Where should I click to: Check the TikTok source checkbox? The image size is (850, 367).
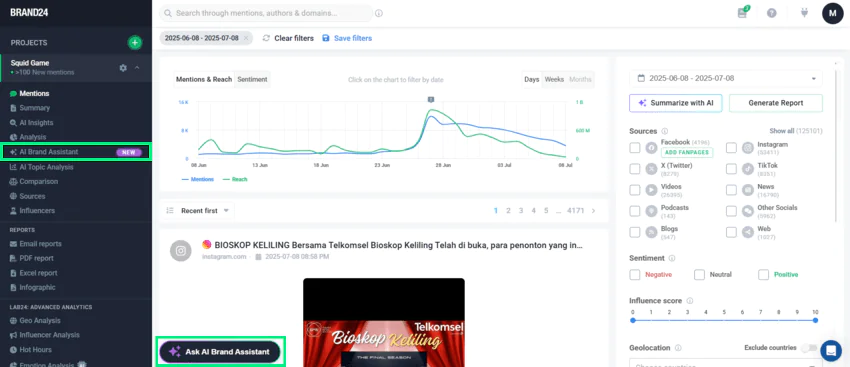click(731, 169)
